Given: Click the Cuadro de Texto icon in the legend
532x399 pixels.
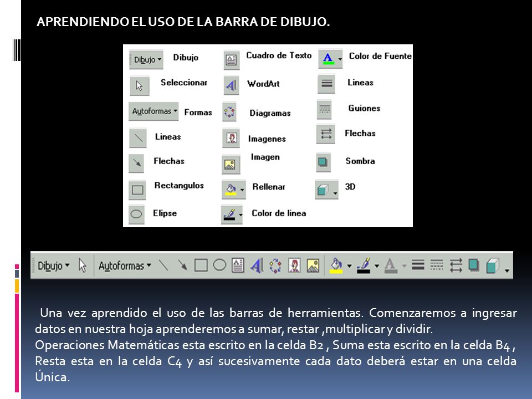Looking at the screenshot, I should click(232, 60).
